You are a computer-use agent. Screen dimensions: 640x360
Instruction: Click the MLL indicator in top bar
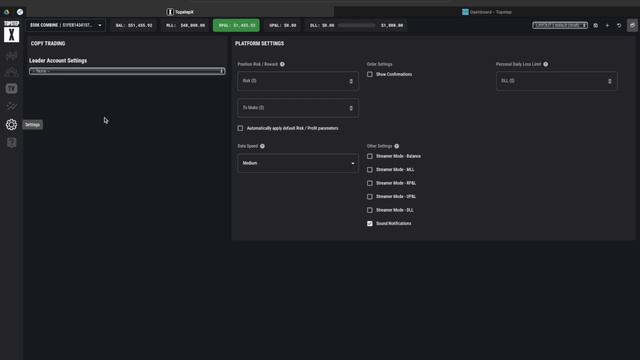tap(185, 25)
